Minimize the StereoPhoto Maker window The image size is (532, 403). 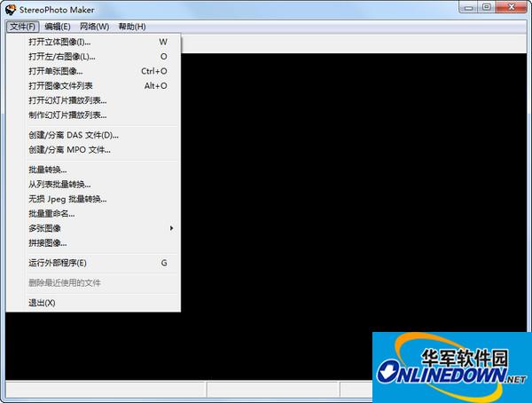468,7
